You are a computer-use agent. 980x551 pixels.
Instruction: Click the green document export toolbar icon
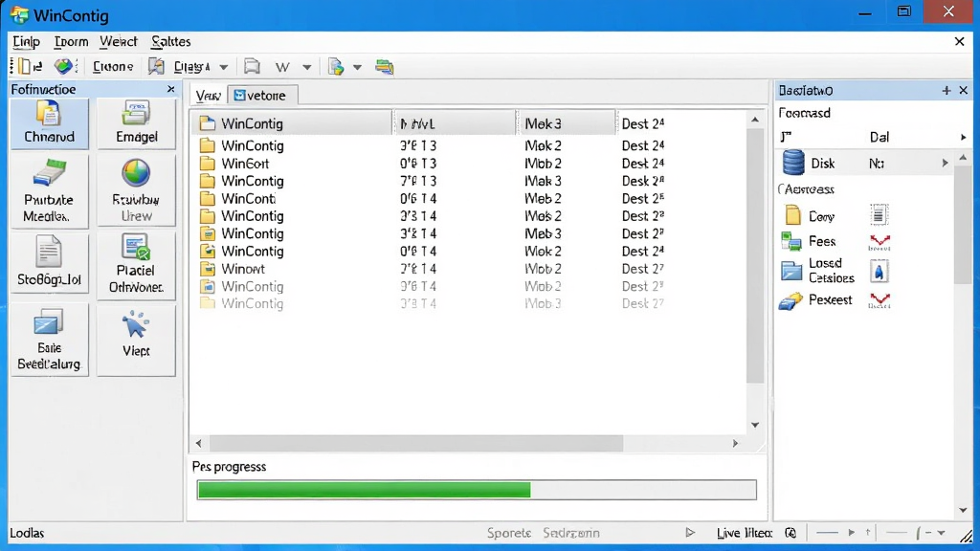pyautogui.click(x=336, y=66)
